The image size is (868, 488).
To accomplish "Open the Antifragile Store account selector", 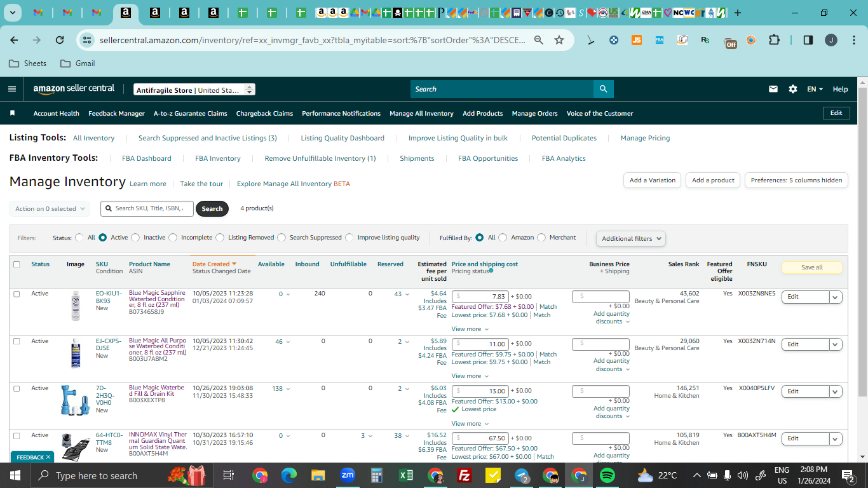I will click(x=194, y=90).
